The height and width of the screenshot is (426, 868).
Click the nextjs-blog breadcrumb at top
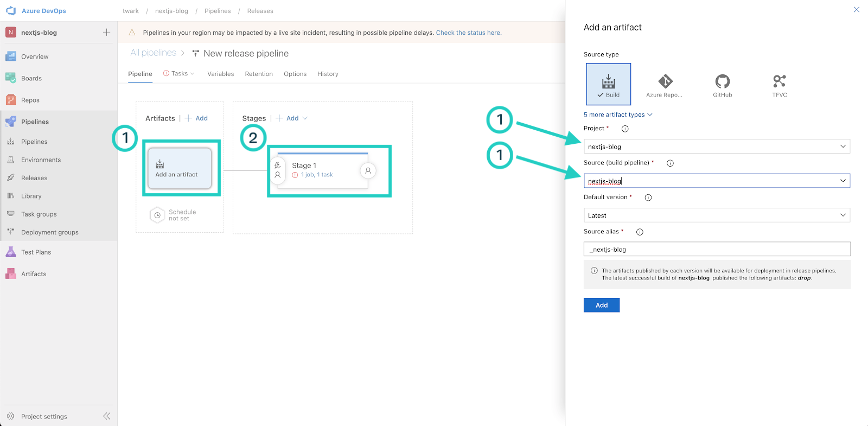[171, 11]
